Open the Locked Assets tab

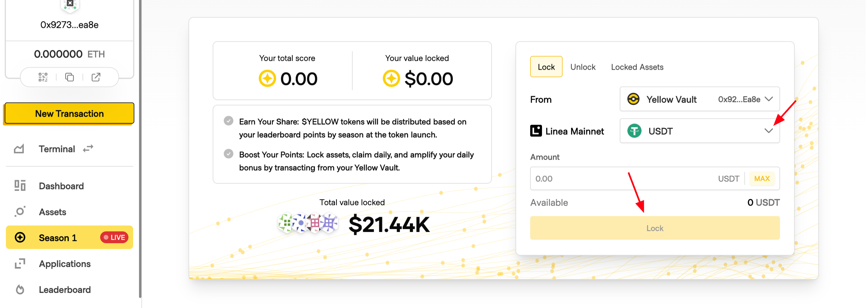[x=637, y=67]
